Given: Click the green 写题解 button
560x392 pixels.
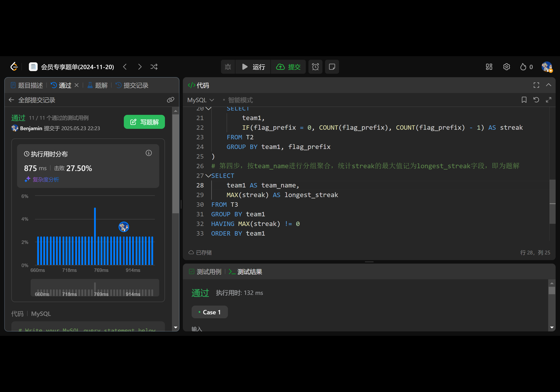Looking at the screenshot, I should point(144,122).
